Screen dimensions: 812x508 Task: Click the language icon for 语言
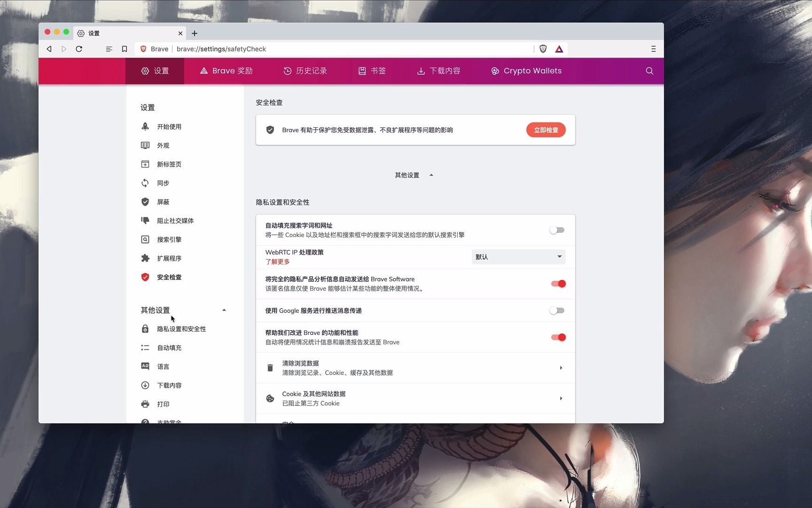coord(145,366)
